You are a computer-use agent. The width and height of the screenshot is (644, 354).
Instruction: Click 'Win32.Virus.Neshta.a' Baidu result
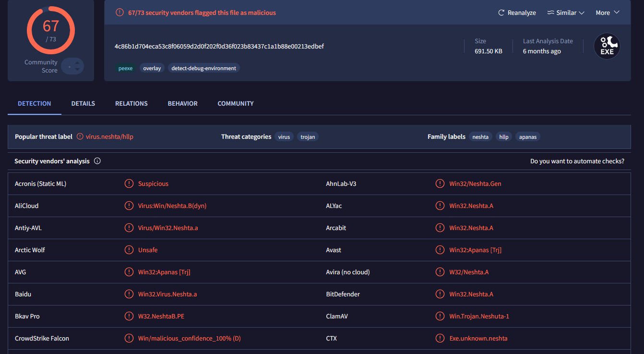(x=167, y=294)
